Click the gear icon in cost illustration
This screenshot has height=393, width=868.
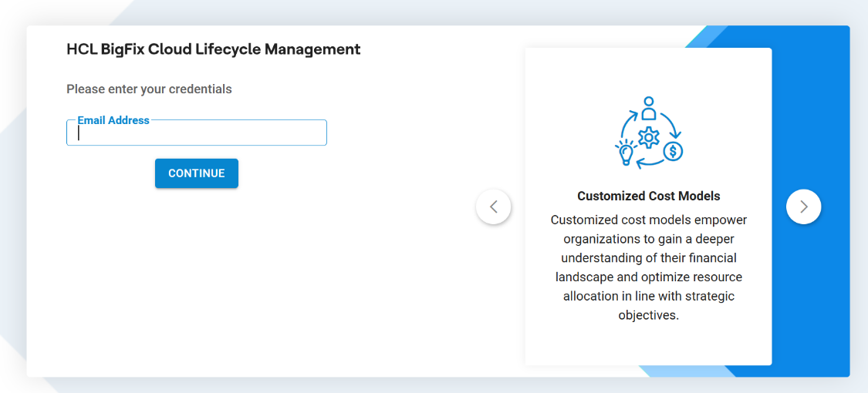649,138
